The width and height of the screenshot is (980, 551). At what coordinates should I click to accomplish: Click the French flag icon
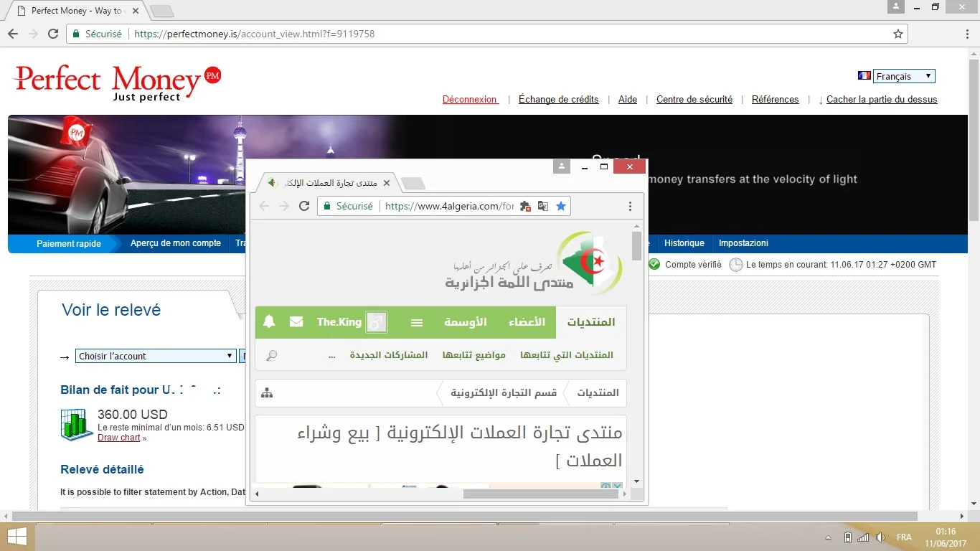click(864, 76)
